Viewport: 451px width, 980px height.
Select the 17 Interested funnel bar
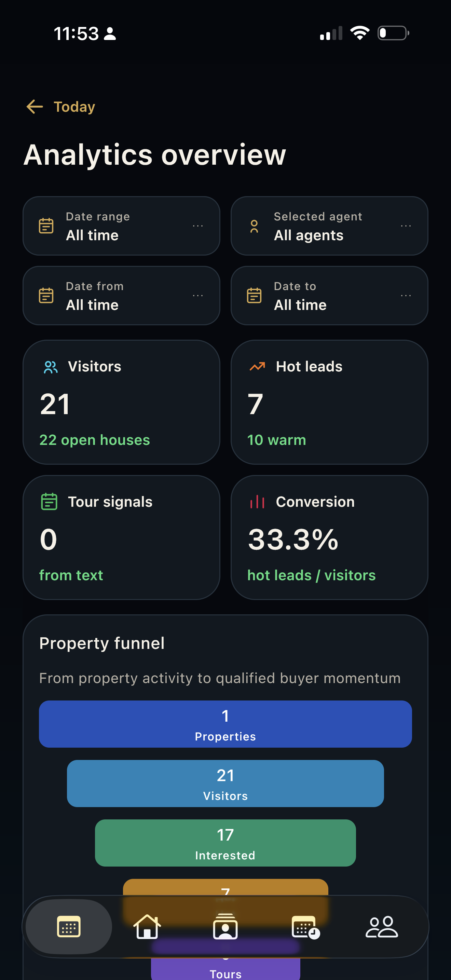pyautogui.click(x=225, y=843)
